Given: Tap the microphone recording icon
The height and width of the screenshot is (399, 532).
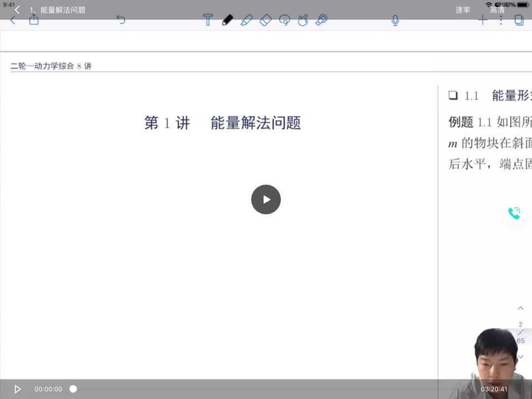Looking at the screenshot, I should pyautogui.click(x=395, y=21).
